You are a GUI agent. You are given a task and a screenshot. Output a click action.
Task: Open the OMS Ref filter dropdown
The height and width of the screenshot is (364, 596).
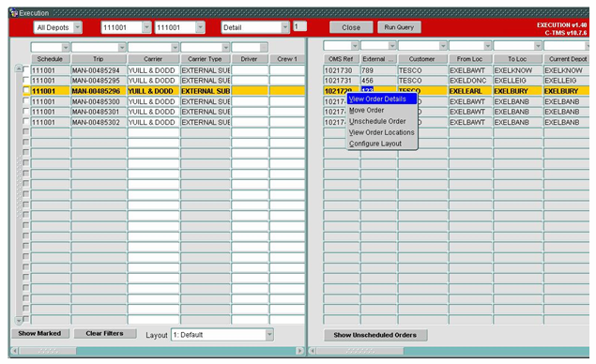[x=355, y=46]
